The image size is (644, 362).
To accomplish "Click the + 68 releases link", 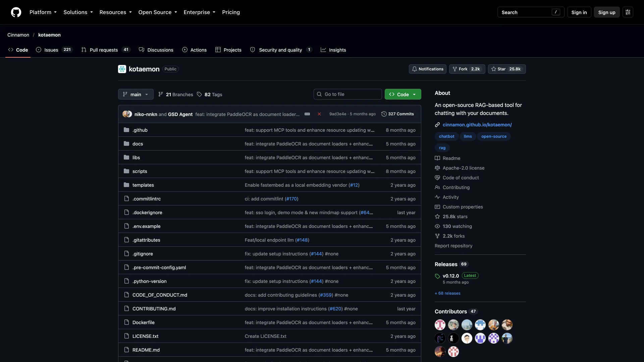I will (x=447, y=293).
